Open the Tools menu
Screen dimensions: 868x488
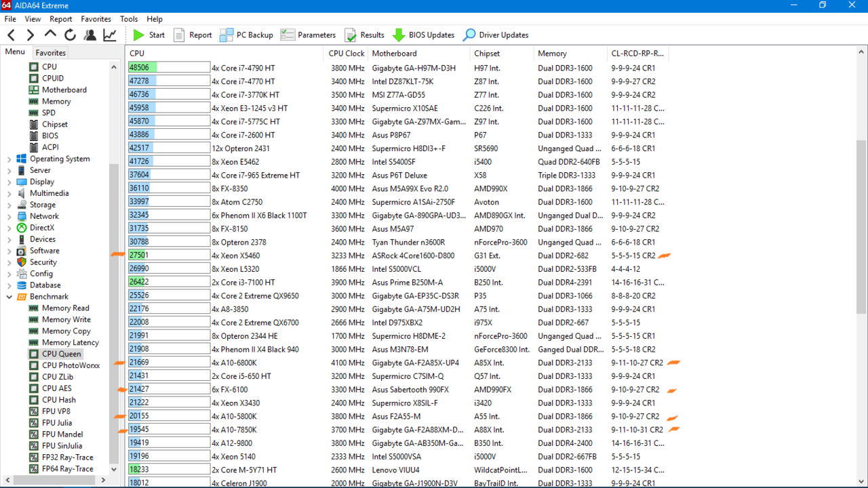[x=129, y=19]
